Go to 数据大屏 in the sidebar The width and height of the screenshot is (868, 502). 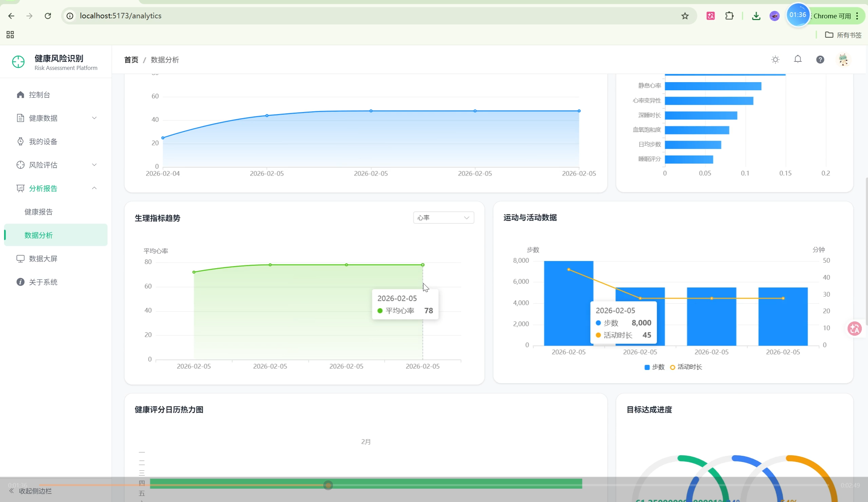[43, 259]
